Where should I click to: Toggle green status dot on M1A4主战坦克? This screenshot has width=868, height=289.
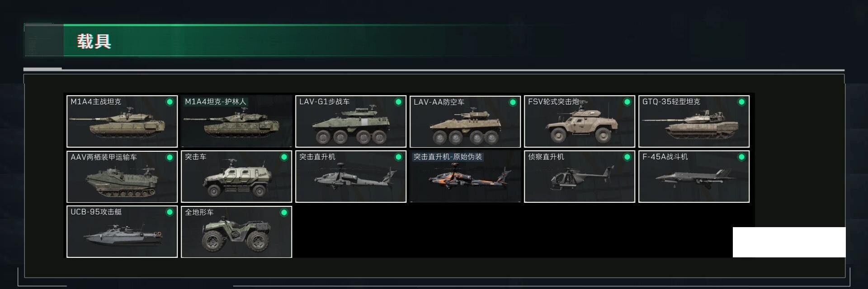170,102
